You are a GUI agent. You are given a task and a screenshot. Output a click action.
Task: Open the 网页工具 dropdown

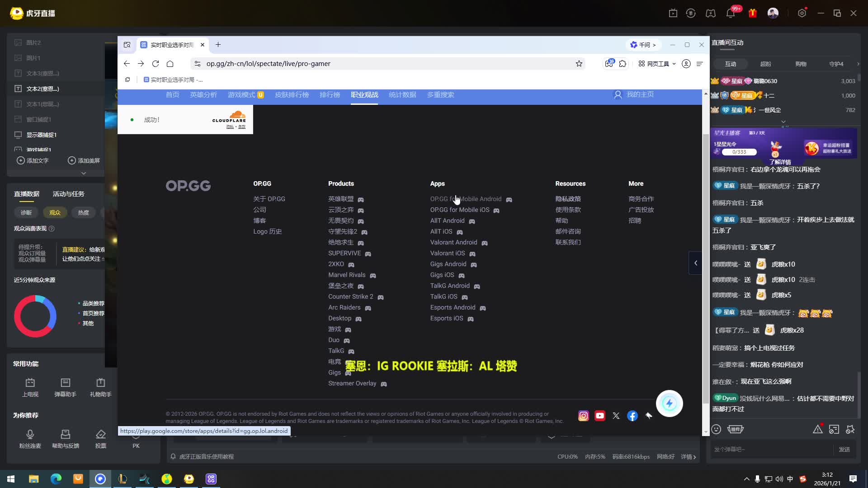pyautogui.click(x=657, y=64)
